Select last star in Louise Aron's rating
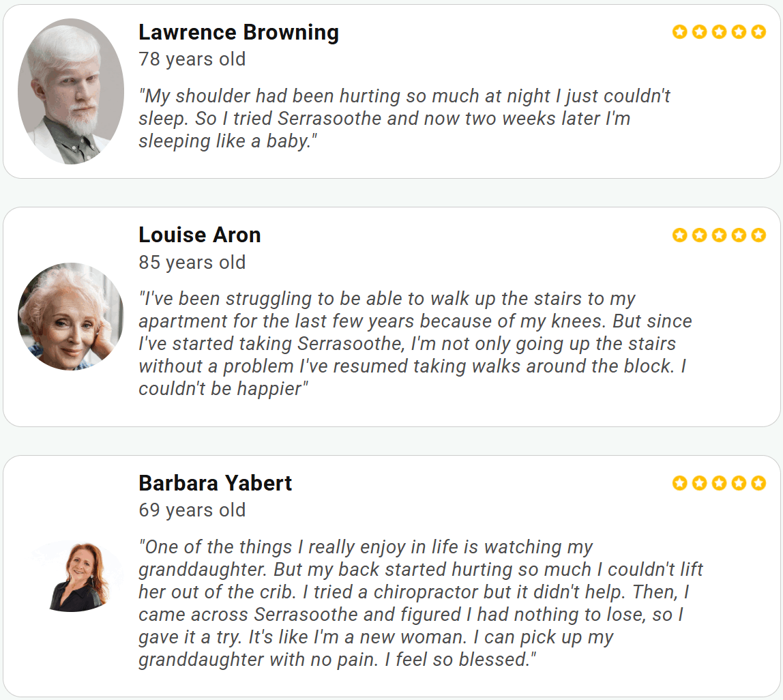Screen dimensions: 783x700 tap(758, 235)
